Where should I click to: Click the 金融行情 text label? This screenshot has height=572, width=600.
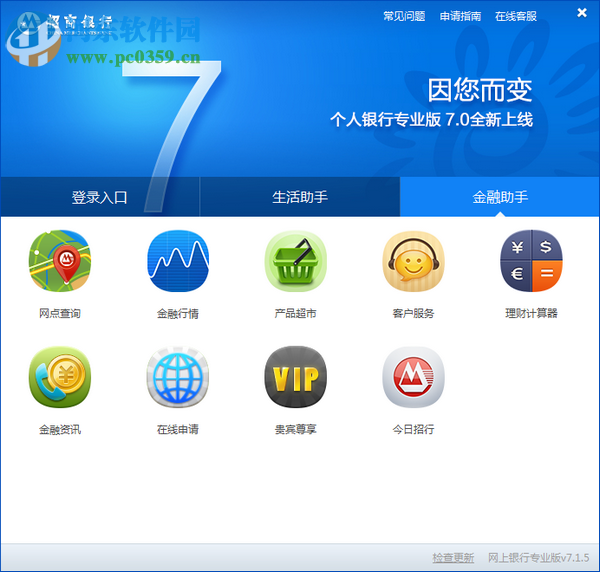[178, 314]
